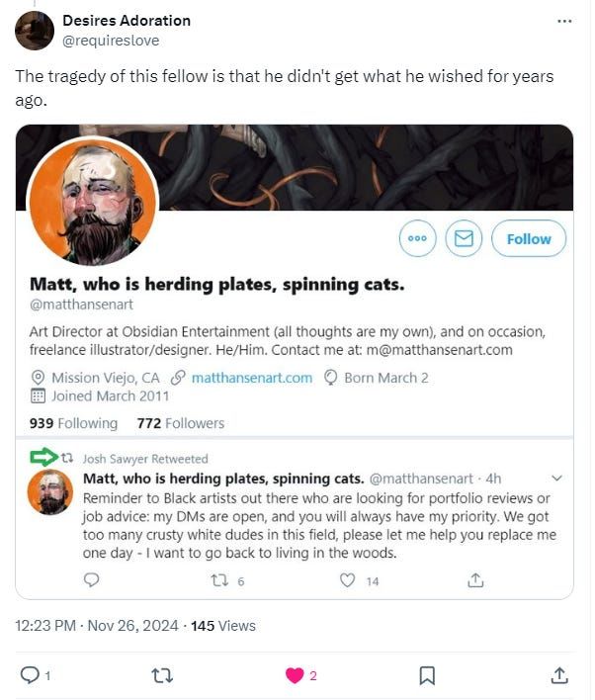Open the matthansenart.com website link
Image resolution: width=595 pixels, height=700 pixels.
[251, 378]
